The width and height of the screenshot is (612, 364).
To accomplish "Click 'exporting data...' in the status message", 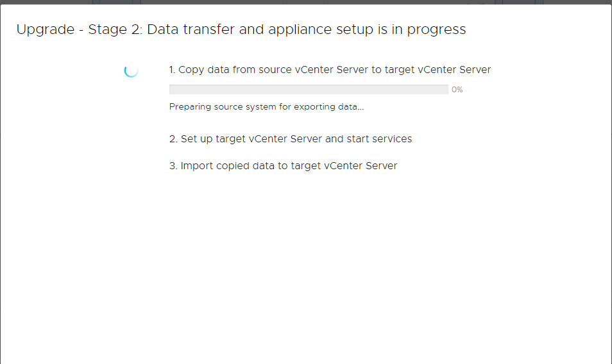I will pyautogui.click(x=333, y=107).
